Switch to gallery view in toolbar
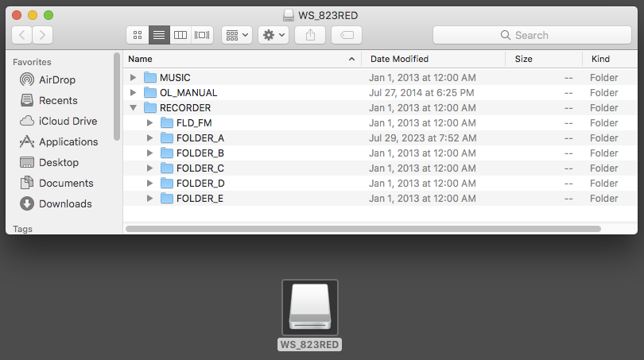Screen dimensions: 644x360 202,35
